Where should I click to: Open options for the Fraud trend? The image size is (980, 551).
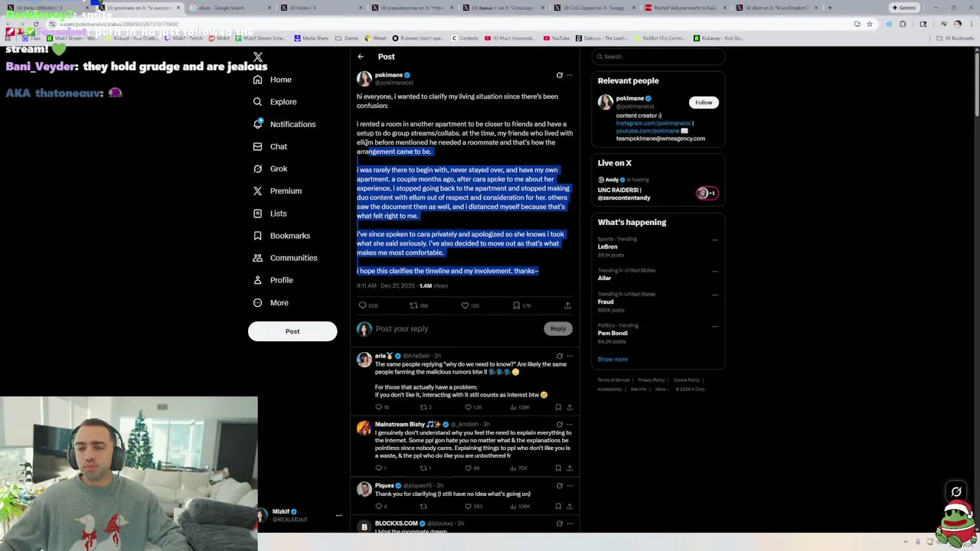[715, 295]
